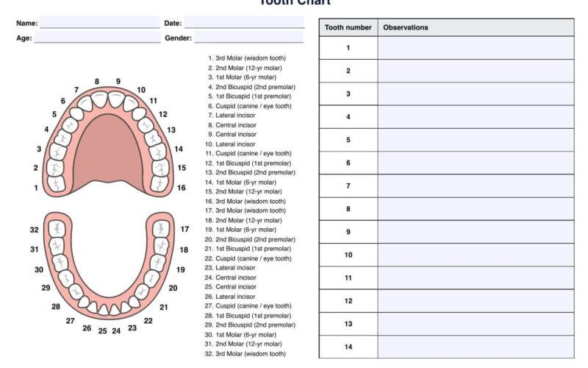Image resolution: width=588 pixels, height=368 pixels.
Task: Click the Name input field
Action: click(x=100, y=23)
